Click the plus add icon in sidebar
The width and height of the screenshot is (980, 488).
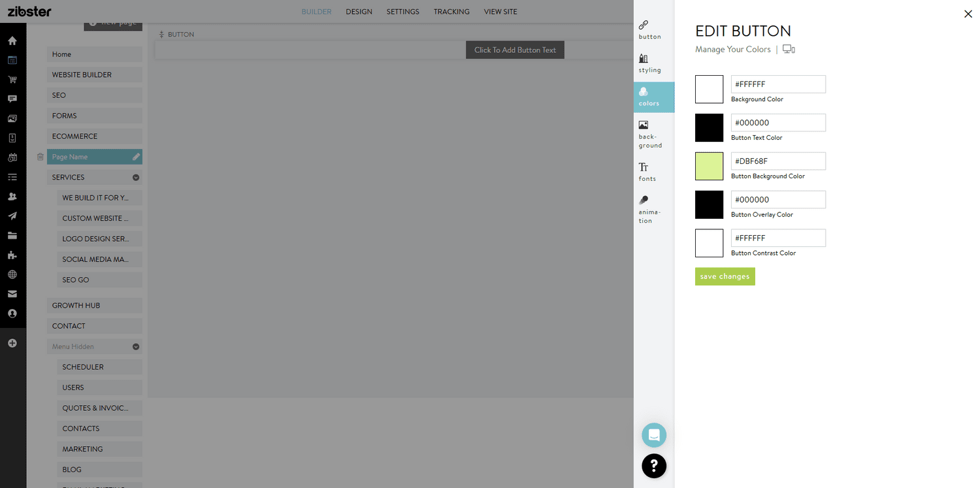click(x=12, y=343)
